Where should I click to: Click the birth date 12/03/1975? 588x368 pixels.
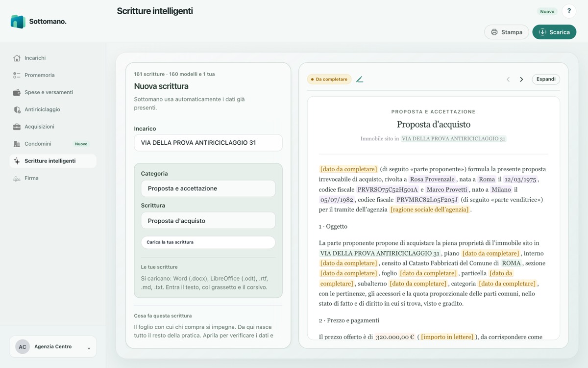(521, 180)
